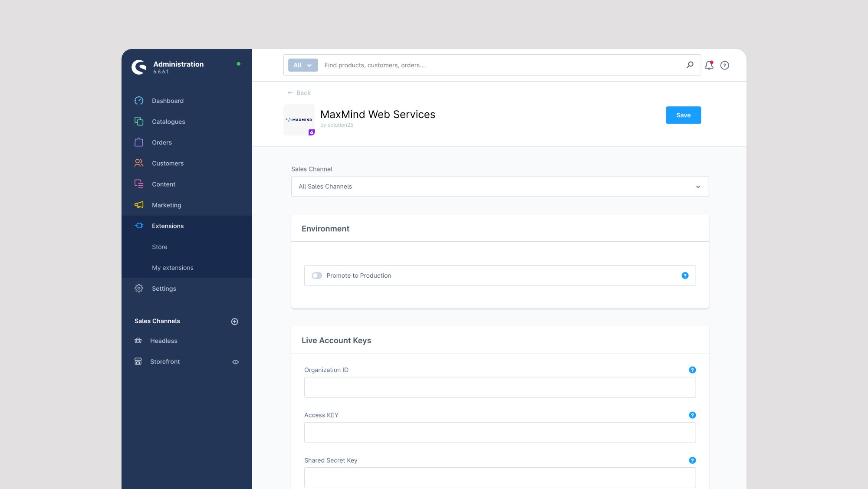Click the search magnifier icon
This screenshot has width=868, height=489.
coord(690,64)
